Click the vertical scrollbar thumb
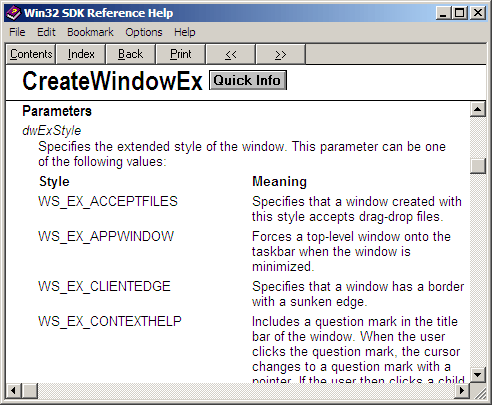 pyautogui.click(x=477, y=166)
